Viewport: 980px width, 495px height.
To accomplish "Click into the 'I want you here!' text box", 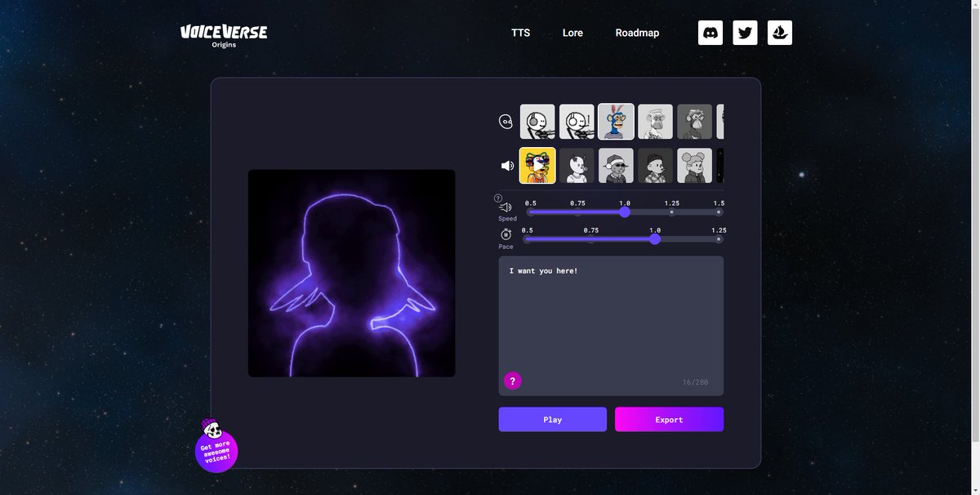I will click(x=611, y=326).
